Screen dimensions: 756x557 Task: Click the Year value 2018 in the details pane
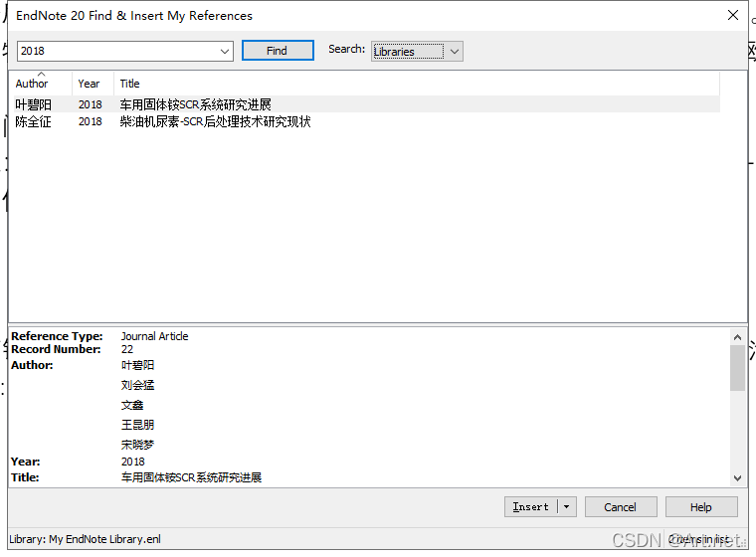(133, 462)
